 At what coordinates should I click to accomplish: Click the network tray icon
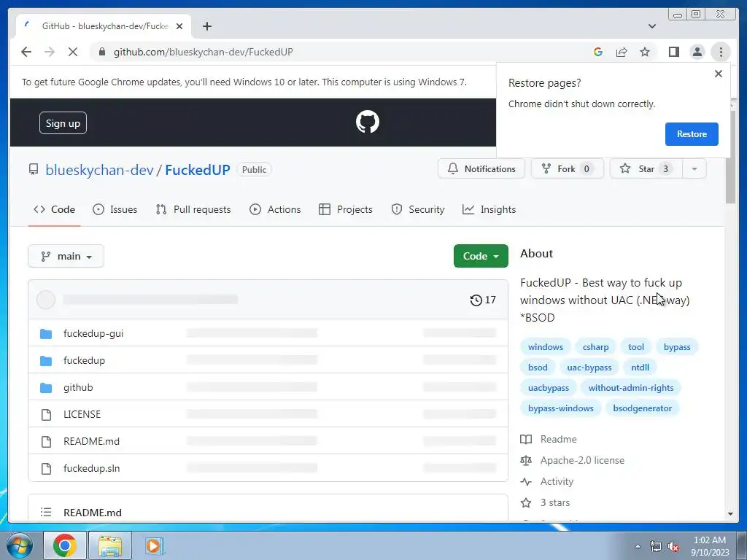656,546
